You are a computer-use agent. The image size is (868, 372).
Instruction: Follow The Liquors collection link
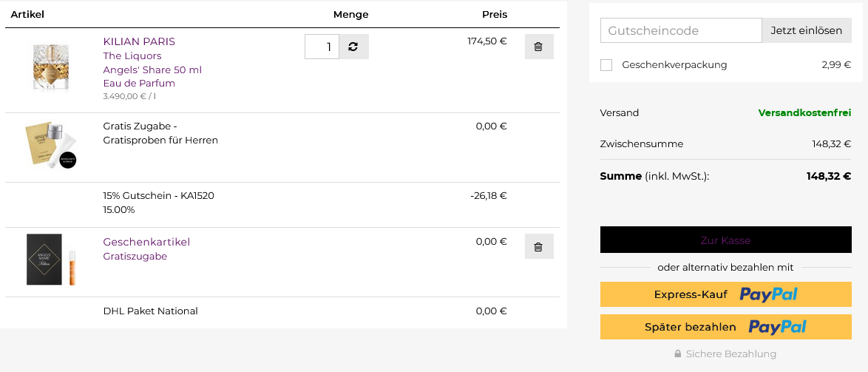pyautogui.click(x=132, y=55)
